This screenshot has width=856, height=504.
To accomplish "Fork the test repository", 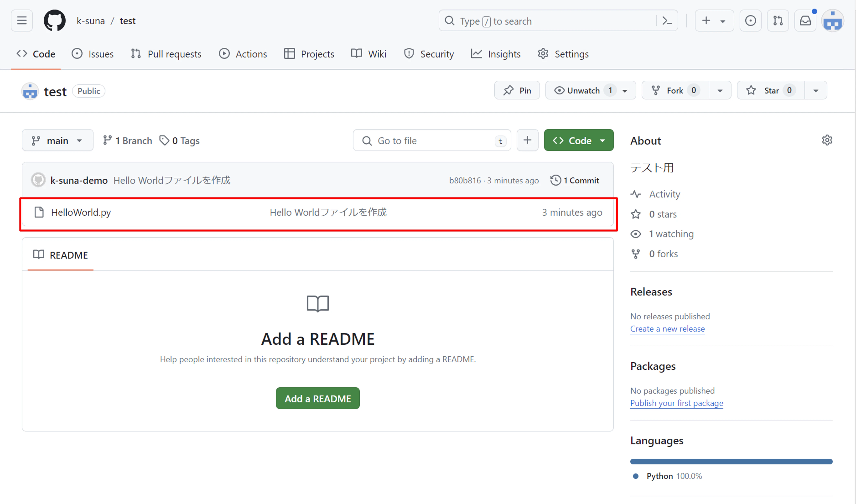I will (x=675, y=90).
